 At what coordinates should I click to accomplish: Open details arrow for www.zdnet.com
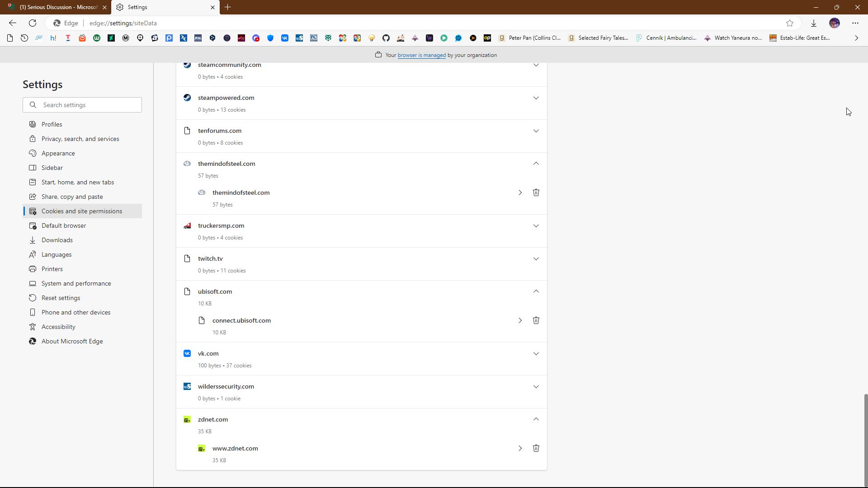520,448
